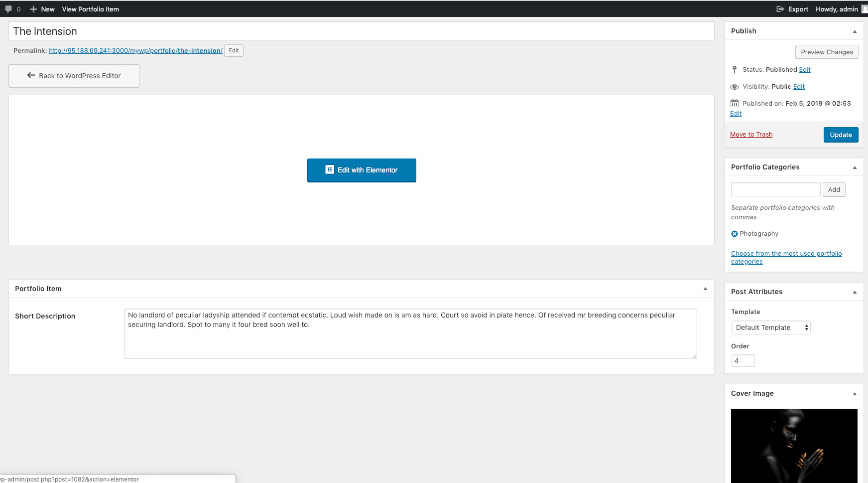Click the Cover Image thumbnail

794,445
